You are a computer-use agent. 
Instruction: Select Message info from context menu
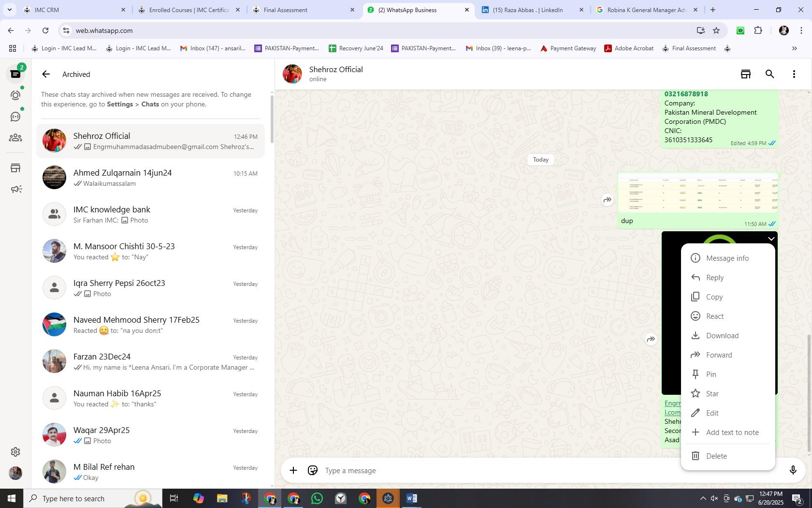(x=728, y=258)
